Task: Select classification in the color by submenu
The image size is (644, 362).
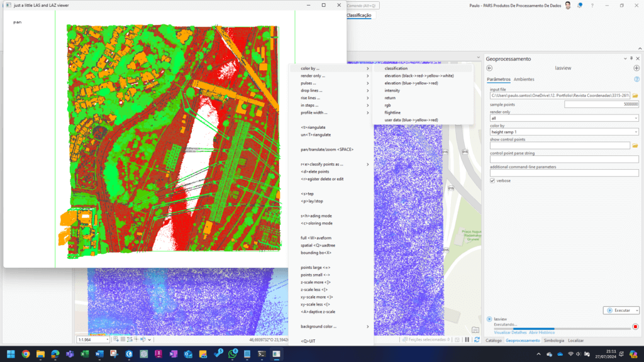Action: 396,69
